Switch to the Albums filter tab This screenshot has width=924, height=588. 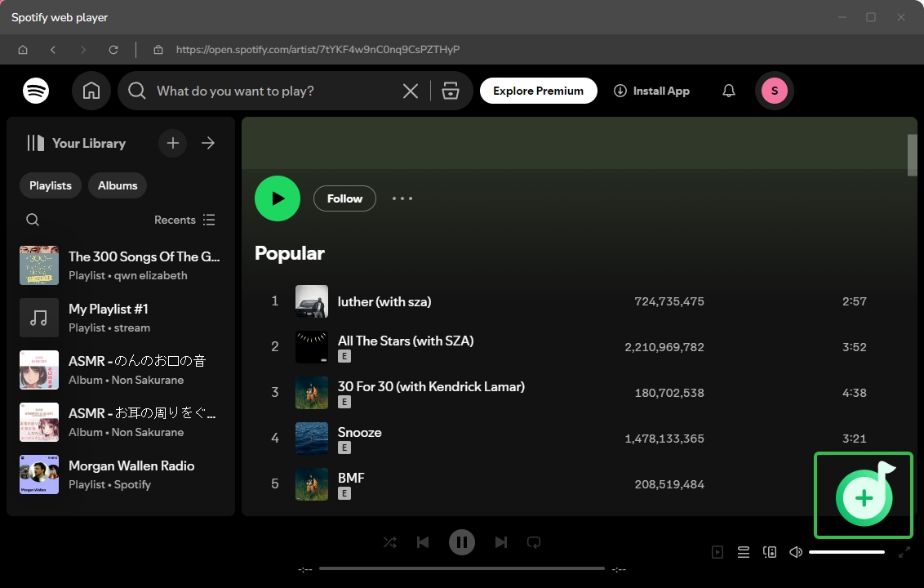click(117, 185)
